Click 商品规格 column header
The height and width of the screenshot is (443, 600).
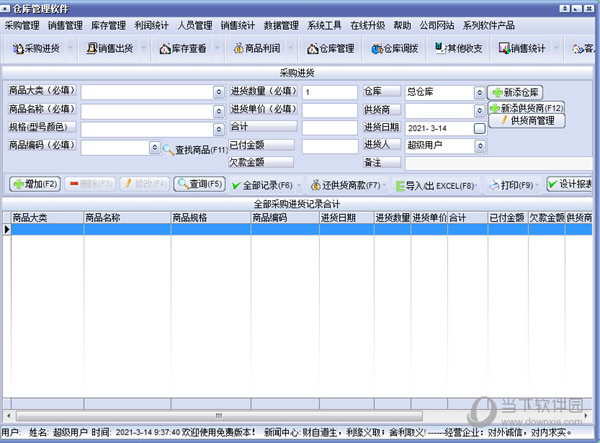click(x=211, y=218)
